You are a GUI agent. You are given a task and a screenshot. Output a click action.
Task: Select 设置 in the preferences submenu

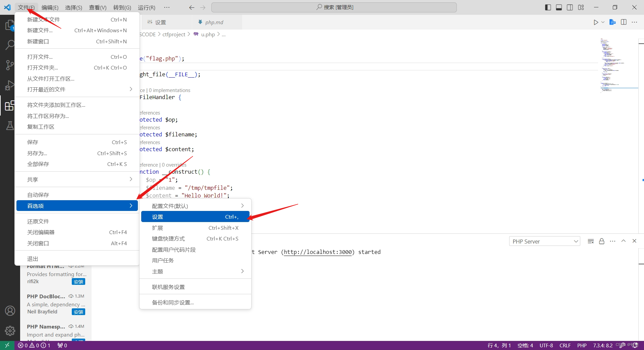pyautogui.click(x=195, y=217)
